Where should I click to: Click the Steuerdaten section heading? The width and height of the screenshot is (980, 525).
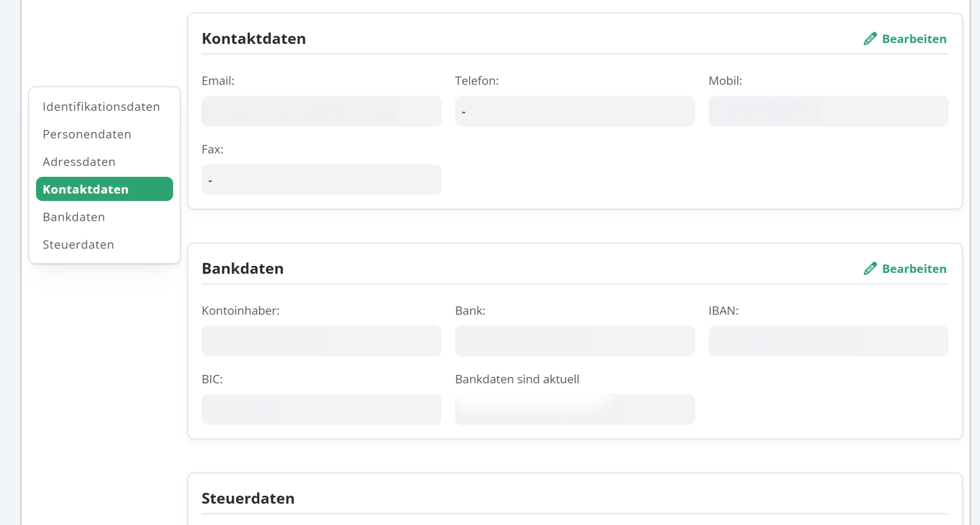(248, 499)
